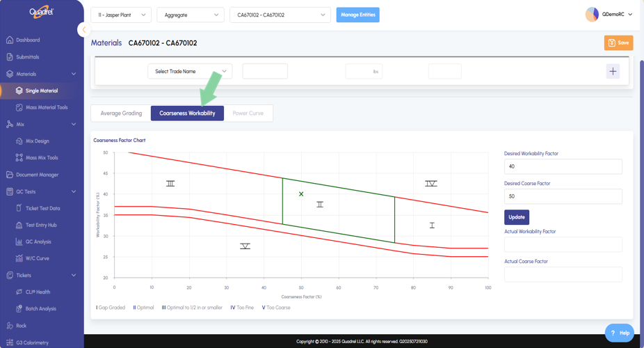Open Mass Material Tools icon
Image resolution: width=644 pixels, height=348 pixels.
click(x=19, y=107)
